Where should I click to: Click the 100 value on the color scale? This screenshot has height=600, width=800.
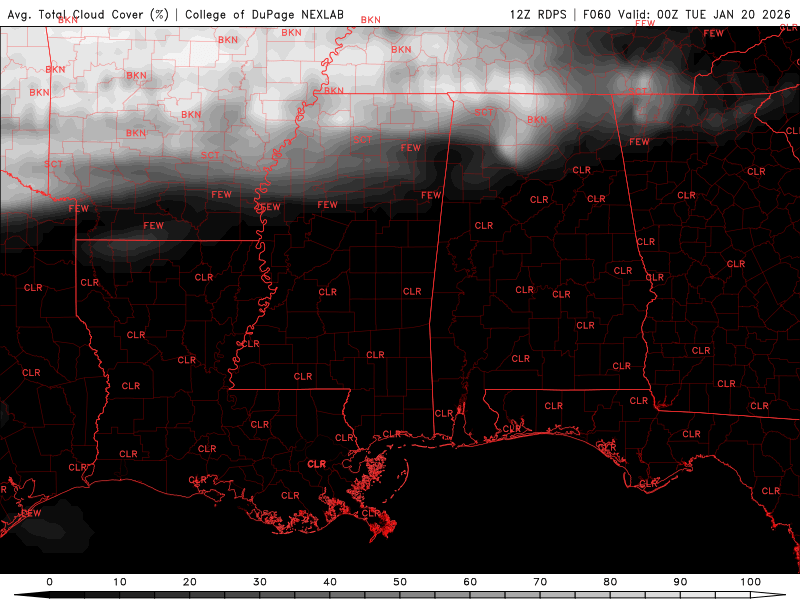[x=751, y=582]
